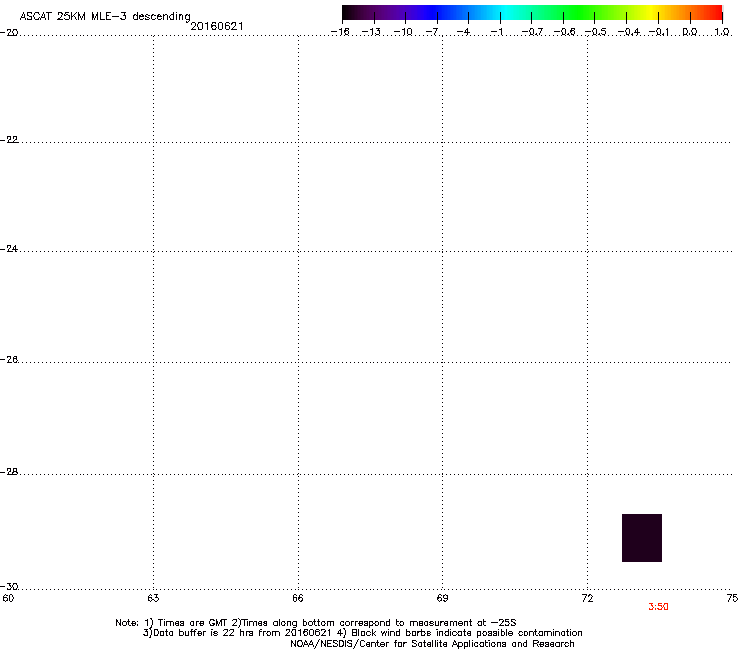This screenshot has width=740, height=650.
Task: Click the NOAA/NESDIS credit line
Action: click(432, 644)
